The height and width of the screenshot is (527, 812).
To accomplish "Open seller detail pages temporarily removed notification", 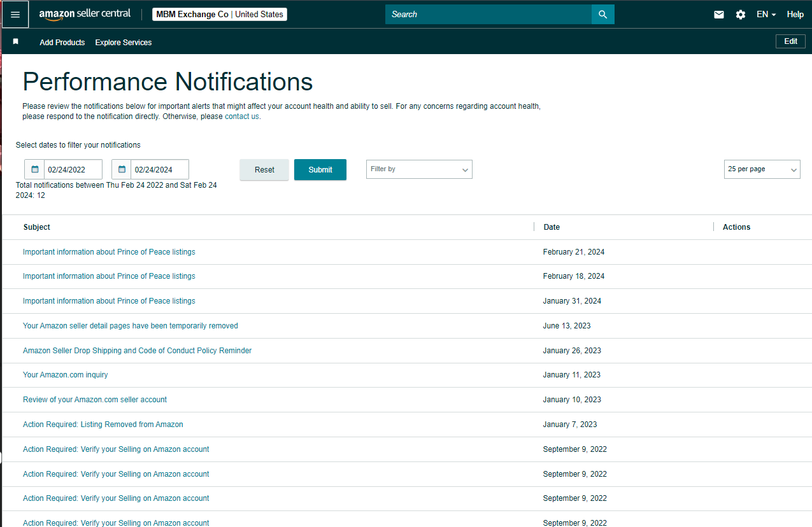I will [131, 326].
